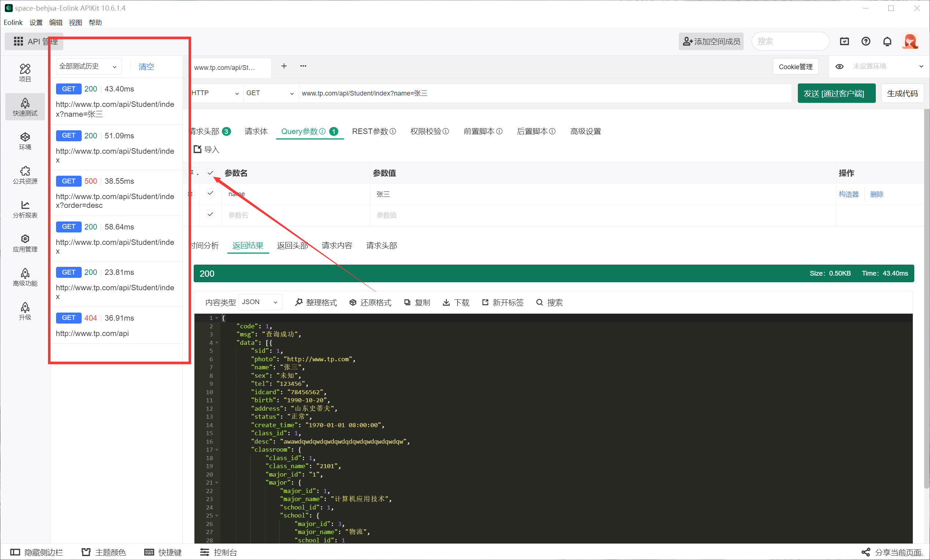Open 主题颜色 theme color settings

[103, 552]
